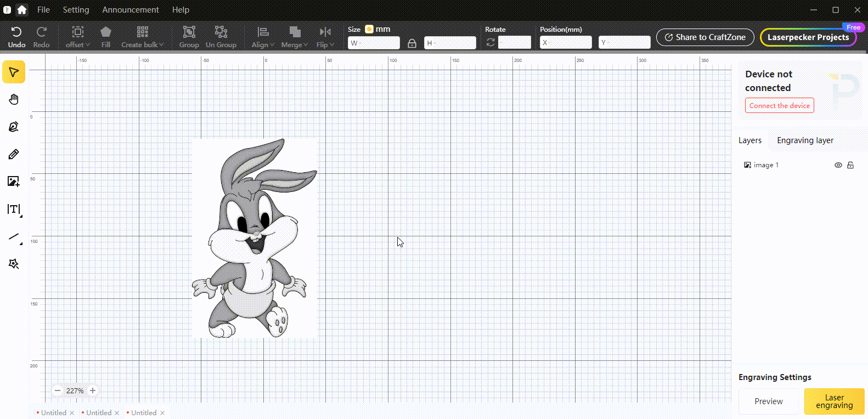Select the text tool
Image resolution: width=868 pixels, height=419 pixels.
pyautogui.click(x=14, y=209)
